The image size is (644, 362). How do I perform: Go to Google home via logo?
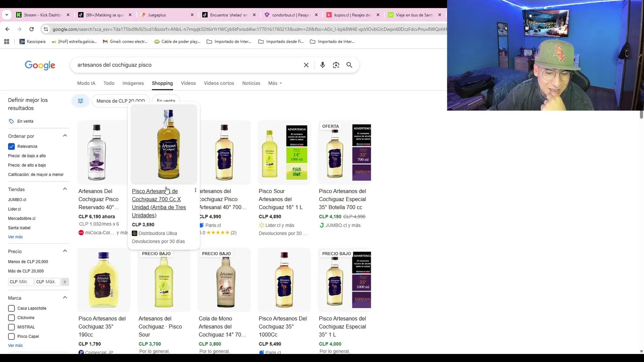[40, 65]
